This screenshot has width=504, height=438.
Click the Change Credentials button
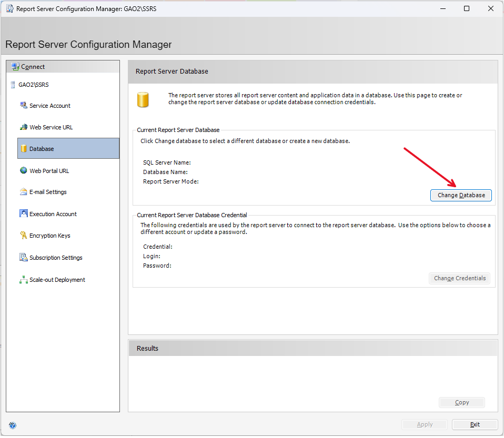click(460, 278)
